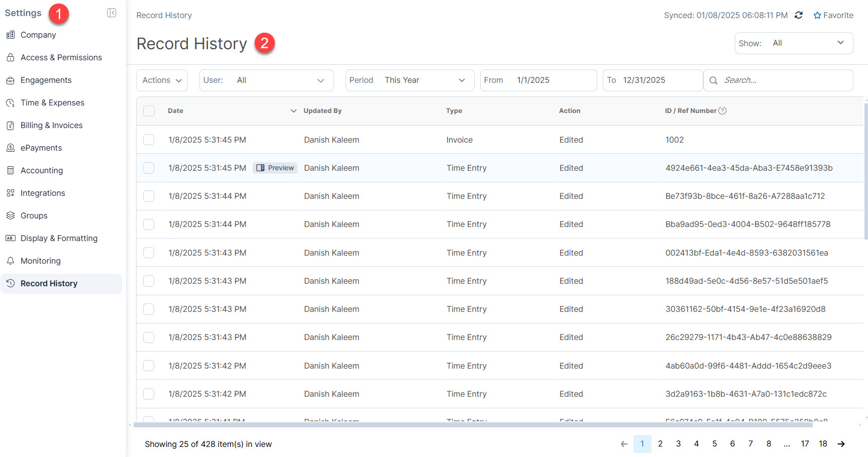The height and width of the screenshot is (457, 868).
Task: Open the Period This Year dropdown
Action: 410,80
